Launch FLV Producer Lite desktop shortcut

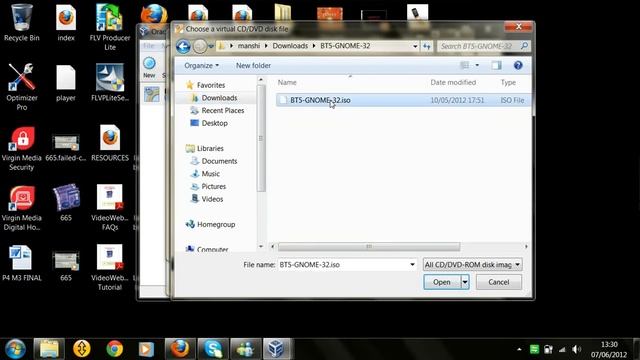(110, 27)
